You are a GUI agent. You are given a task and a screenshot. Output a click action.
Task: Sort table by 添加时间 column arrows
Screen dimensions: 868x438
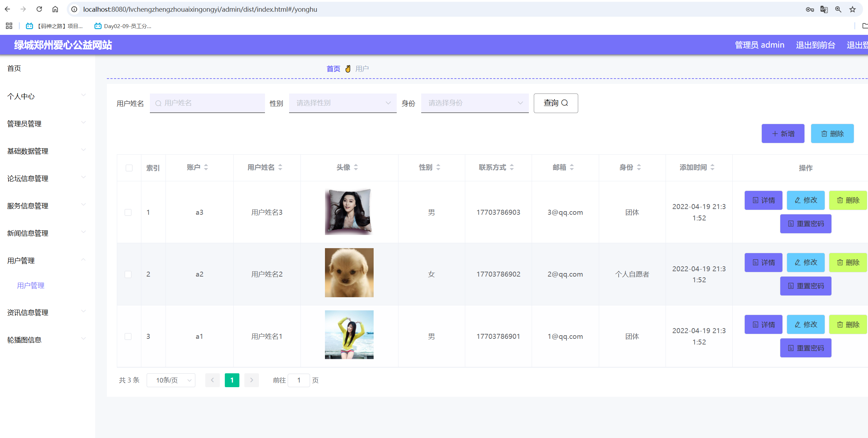712,167
